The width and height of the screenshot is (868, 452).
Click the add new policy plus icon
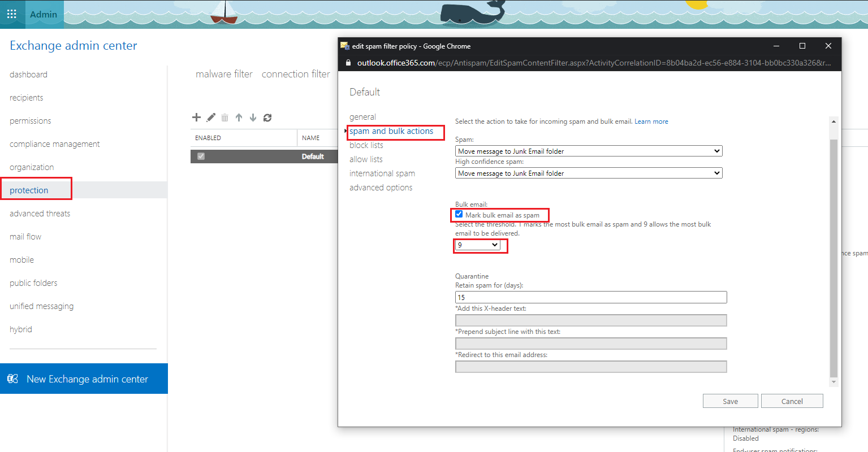pos(196,118)
